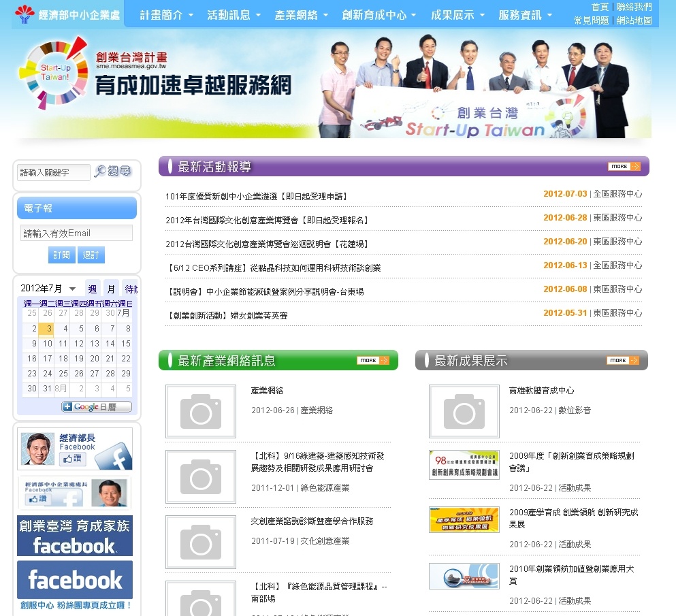Open the 聯絡我們 link
The height and width of the screenshot is (616, 676).
click(634, 7)
